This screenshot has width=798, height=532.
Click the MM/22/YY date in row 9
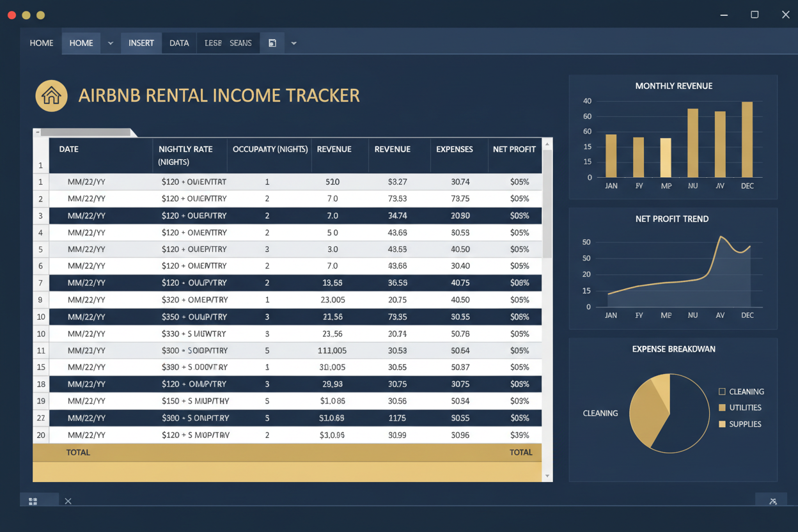tap(86, 299)
